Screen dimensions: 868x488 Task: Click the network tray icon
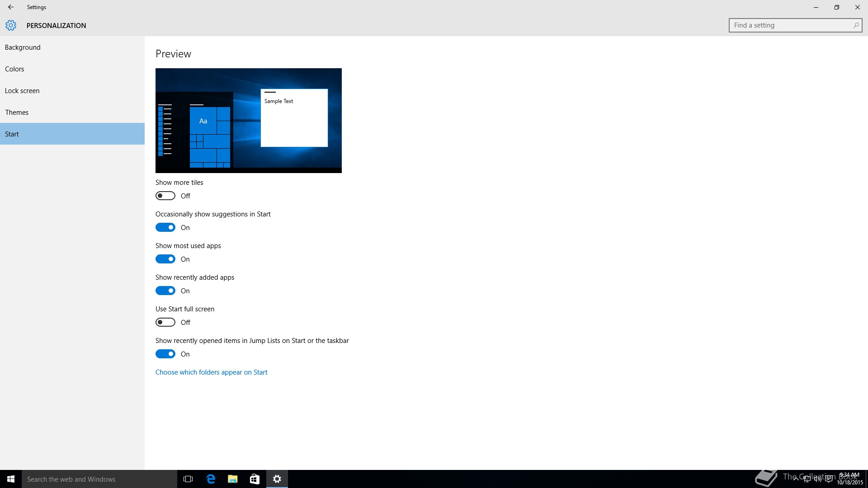[x=807, y=479]
